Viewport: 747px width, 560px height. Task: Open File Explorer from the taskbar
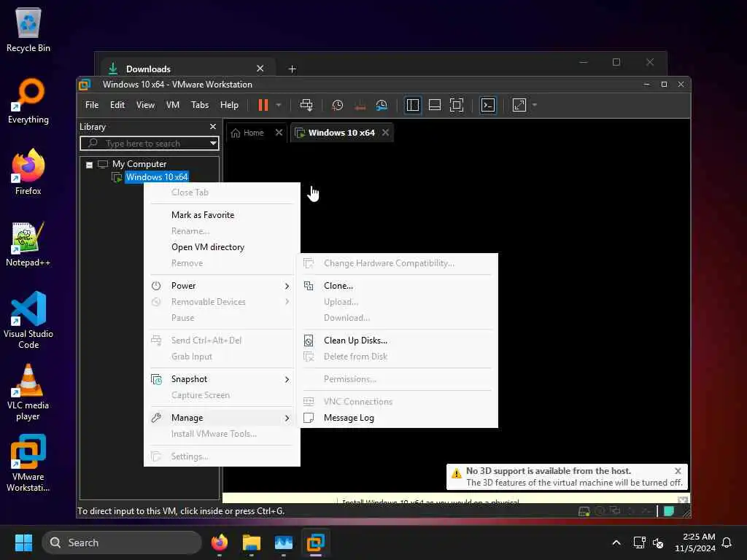(x=252, y=542)
